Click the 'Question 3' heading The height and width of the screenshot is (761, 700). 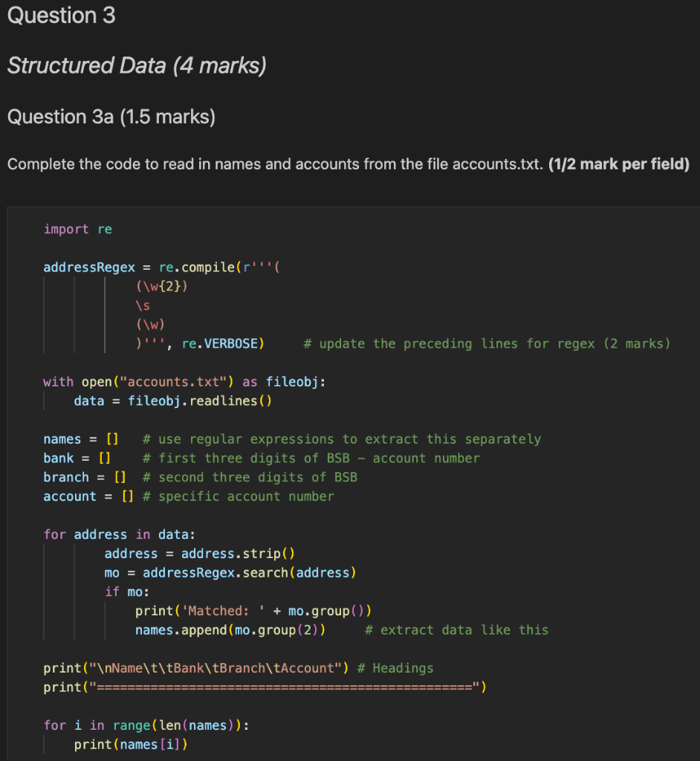coord(61,16)
